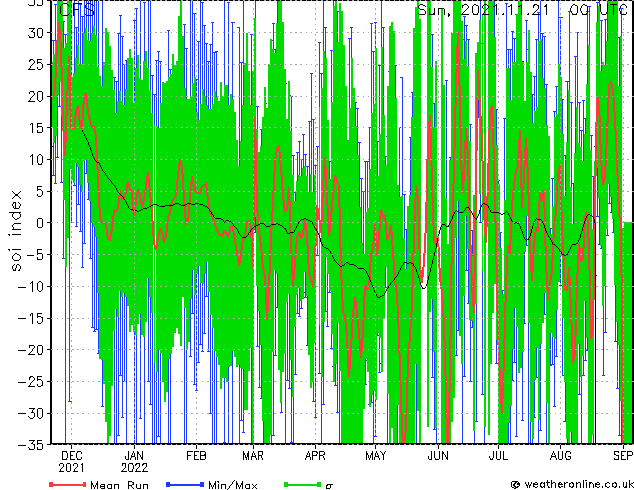Select the y-axis label "30"

click(36, 33)
